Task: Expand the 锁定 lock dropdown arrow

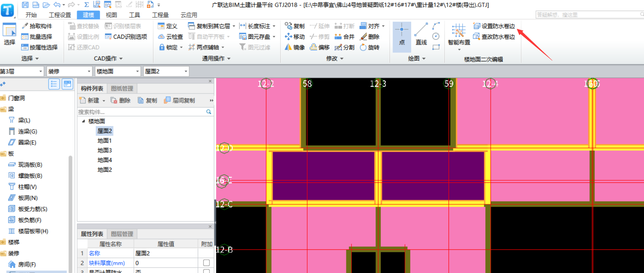Action: tap(181, 48)
